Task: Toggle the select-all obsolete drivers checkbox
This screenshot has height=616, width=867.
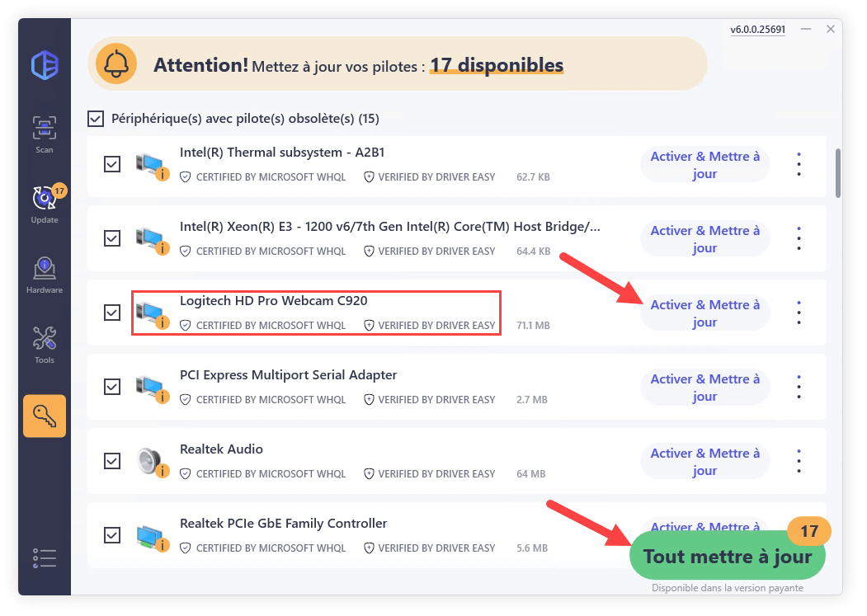Action: tap(96, 119)
